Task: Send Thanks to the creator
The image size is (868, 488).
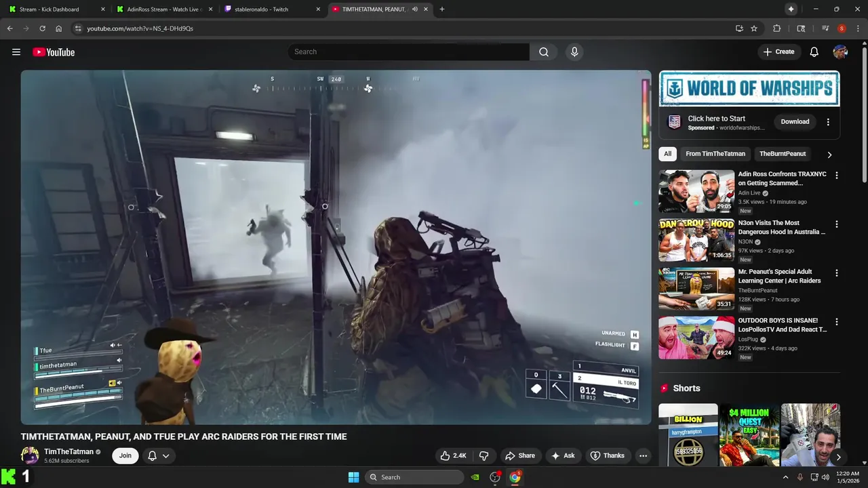Action: pos(607,455)
